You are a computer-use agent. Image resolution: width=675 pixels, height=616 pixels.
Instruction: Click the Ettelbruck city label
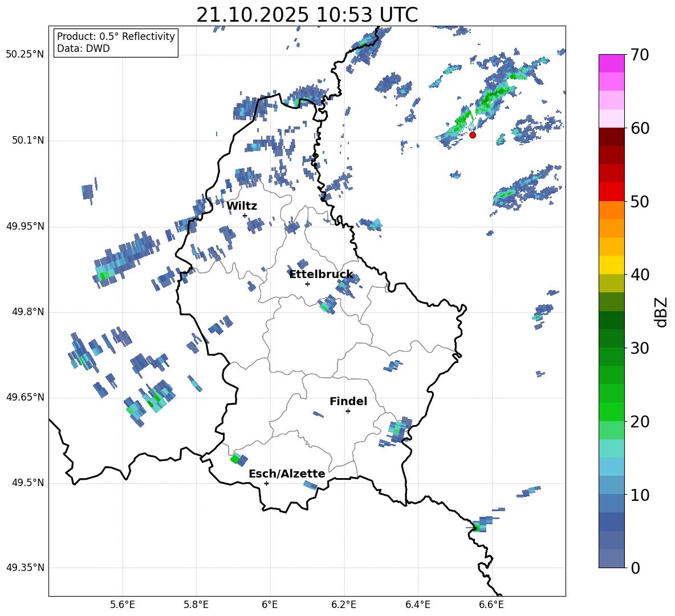pos(321,275)
